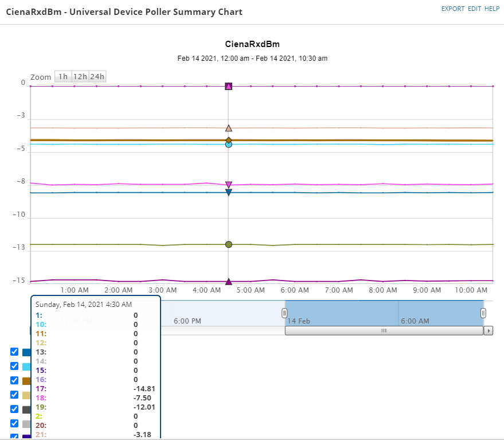This screenshot has height=440, width=504.
Task: Click the pink inverted triangle marker
Action: [229, 185]
